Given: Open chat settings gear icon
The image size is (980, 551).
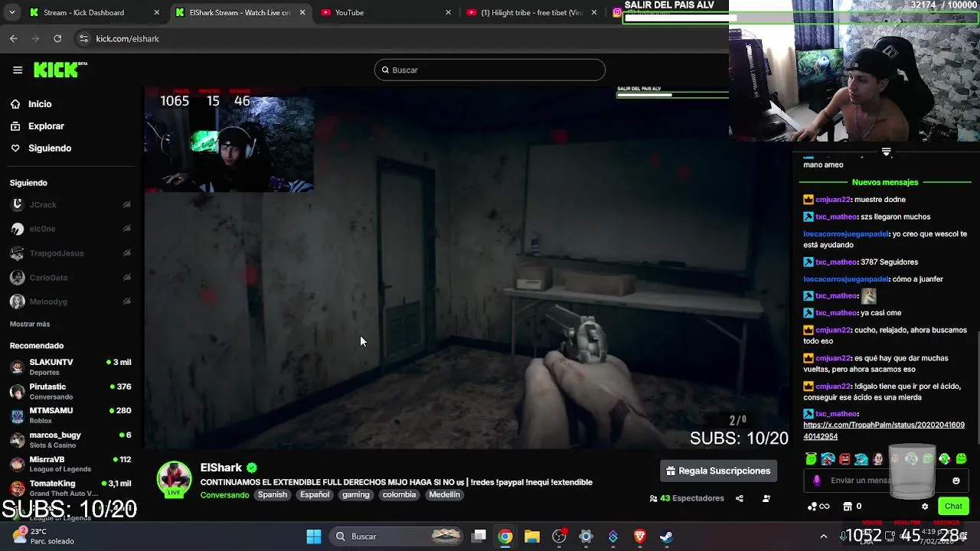Looking at the screenshot, I should (x=925, y=506).
